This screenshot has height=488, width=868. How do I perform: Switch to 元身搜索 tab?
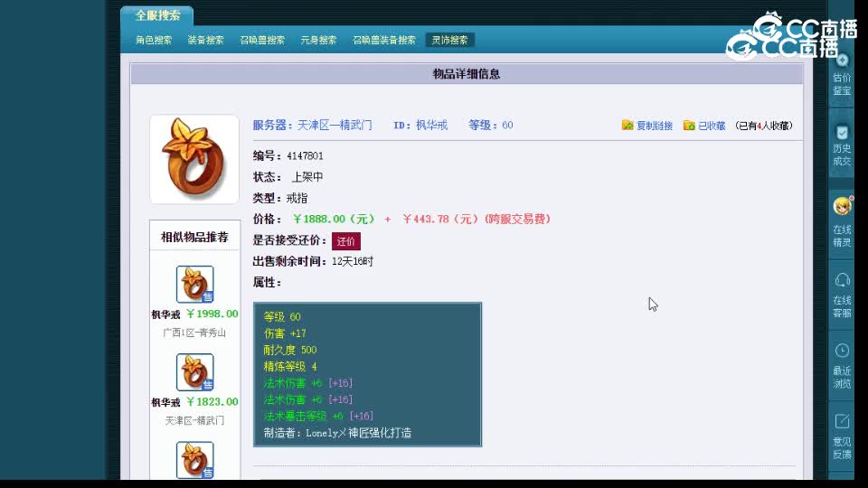click(x=318, y=40)
